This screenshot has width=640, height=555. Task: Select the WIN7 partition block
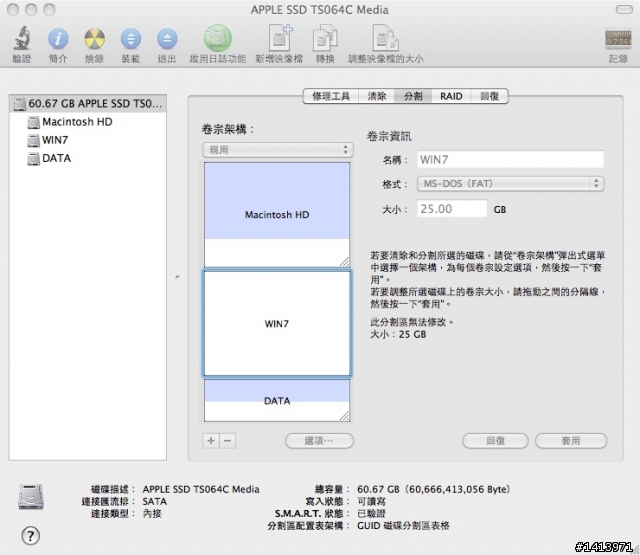(277, 324)
